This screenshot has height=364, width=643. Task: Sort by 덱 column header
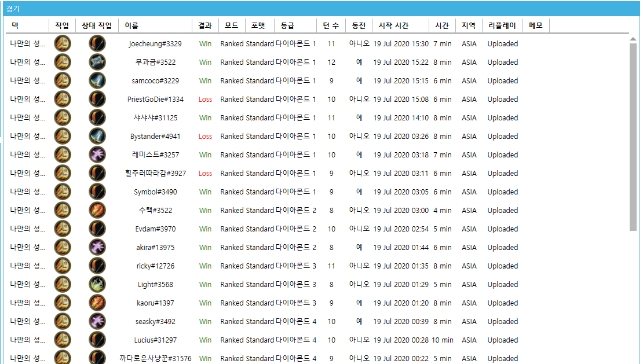(27, 25)
